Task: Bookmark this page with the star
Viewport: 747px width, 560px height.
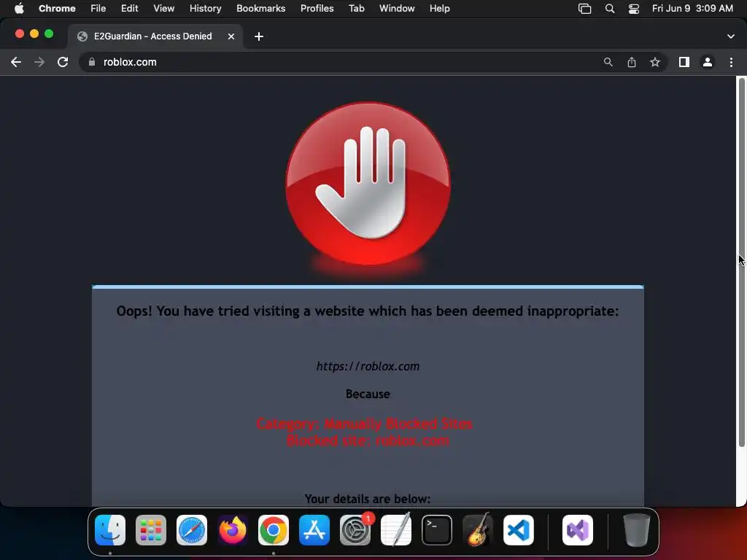Action: click(655, 62)
